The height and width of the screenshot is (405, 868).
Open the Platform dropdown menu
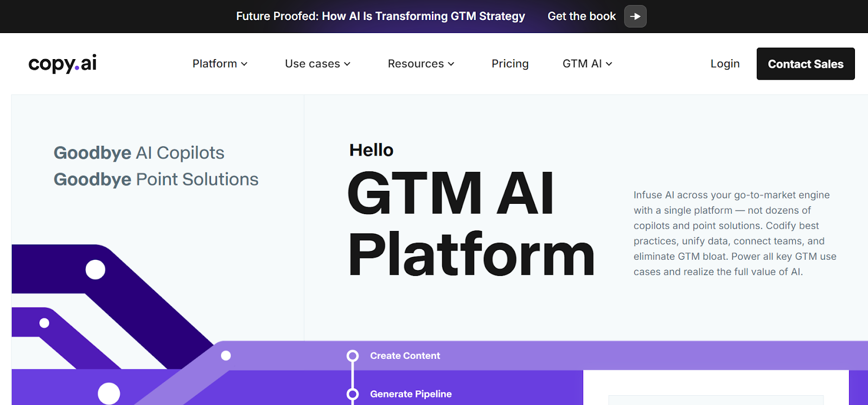220,63
